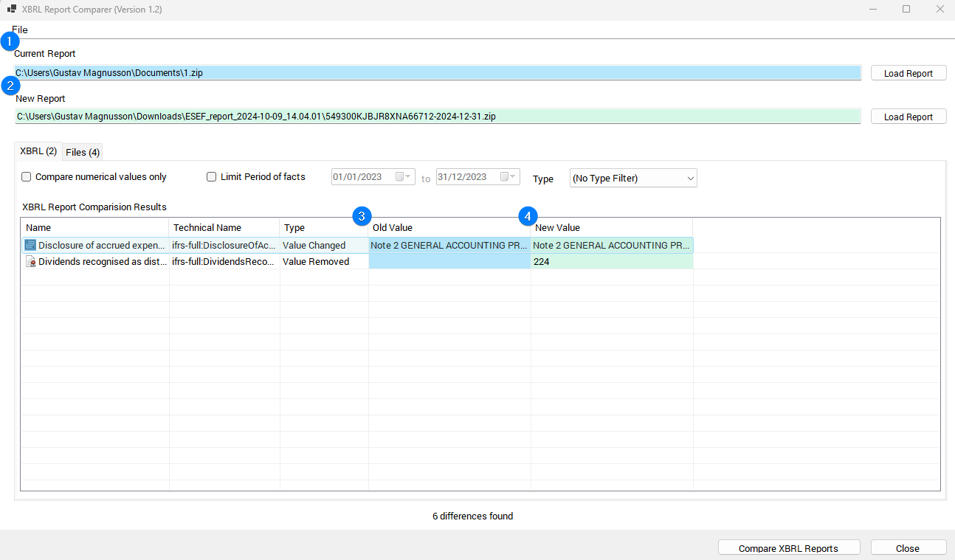
Task: Sort by the New Value column header
Action: [612, 227]
